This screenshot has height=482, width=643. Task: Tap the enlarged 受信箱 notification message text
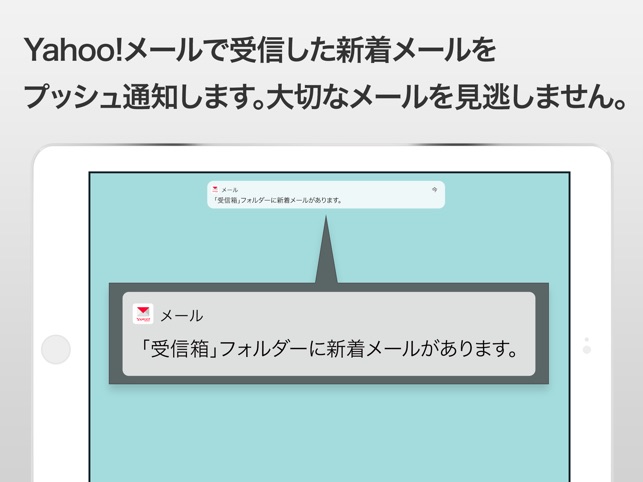[x=329, y=349]
